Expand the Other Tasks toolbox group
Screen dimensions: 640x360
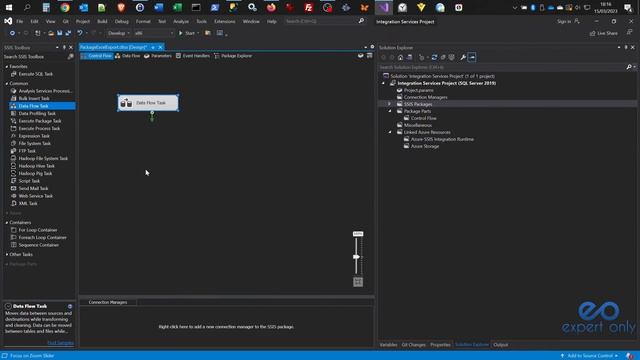[7, 254]
